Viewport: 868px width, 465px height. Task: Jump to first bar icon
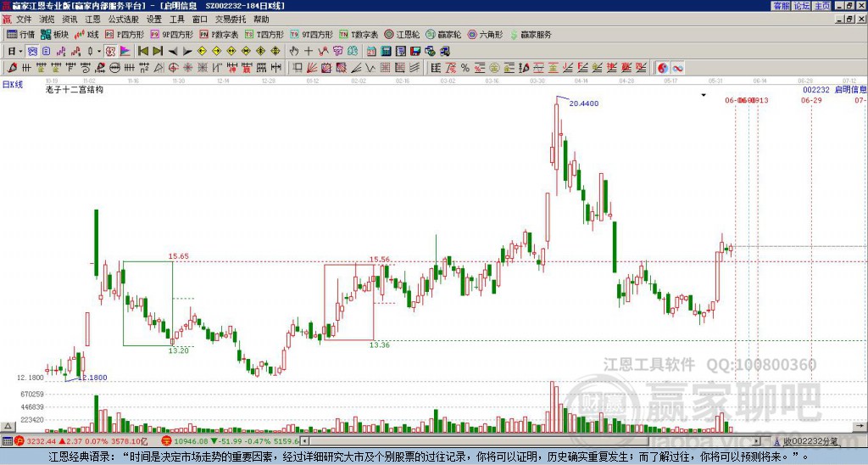click(x=142, y=51)
